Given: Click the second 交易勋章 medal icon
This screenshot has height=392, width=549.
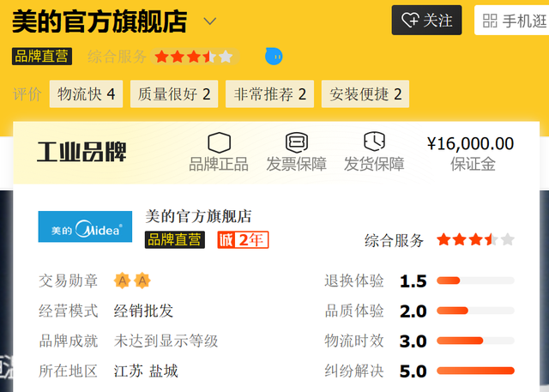Looking at the screenshot, I should click(142, 280).
